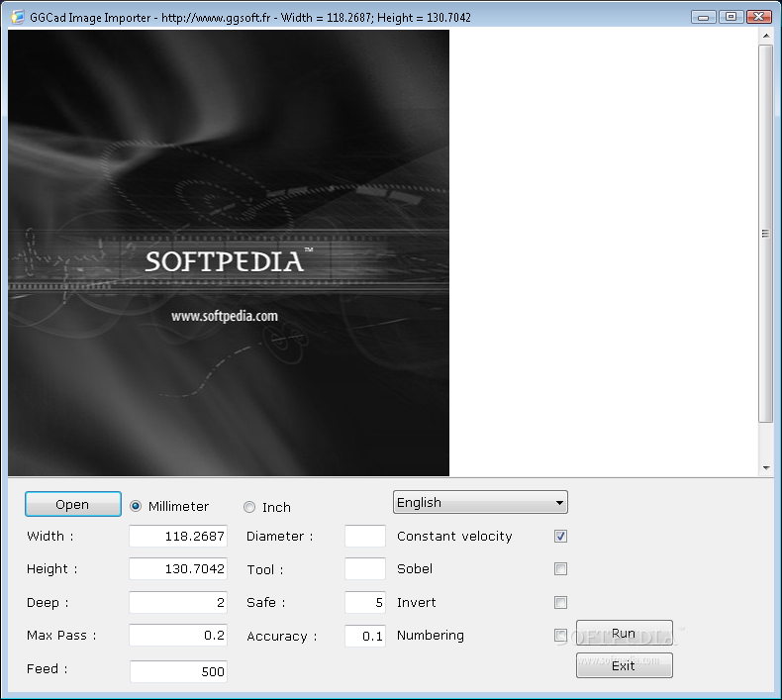Click the vertical scrollbar up arrow

point(766,37)
